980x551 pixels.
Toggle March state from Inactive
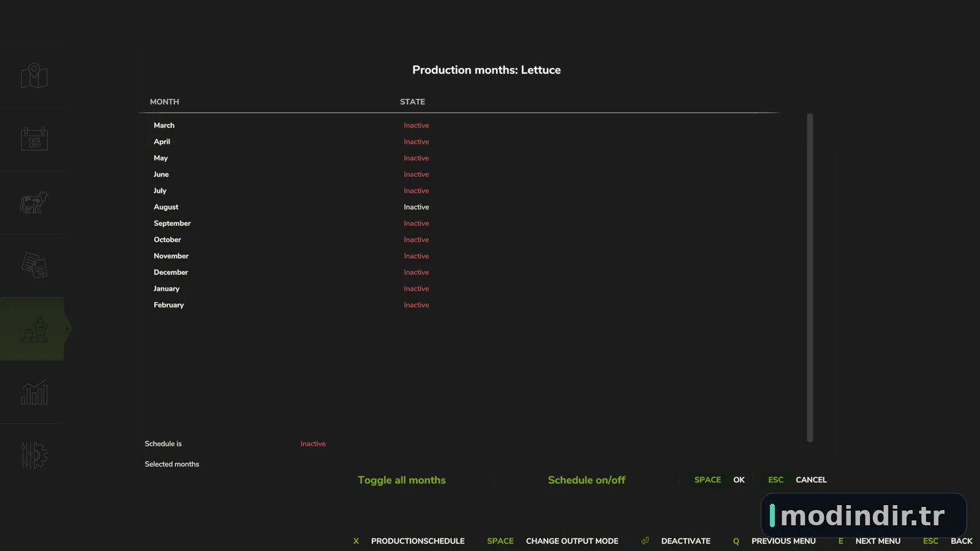(x=417, y=126)
